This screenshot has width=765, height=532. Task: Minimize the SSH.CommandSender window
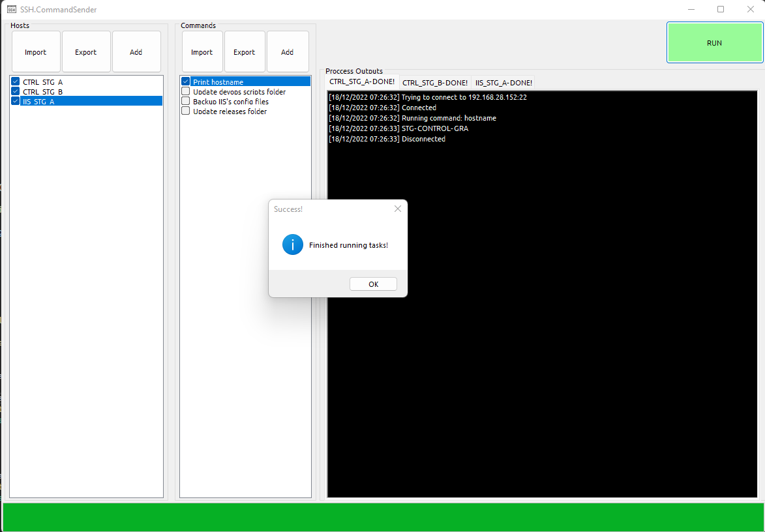(691, 9)
